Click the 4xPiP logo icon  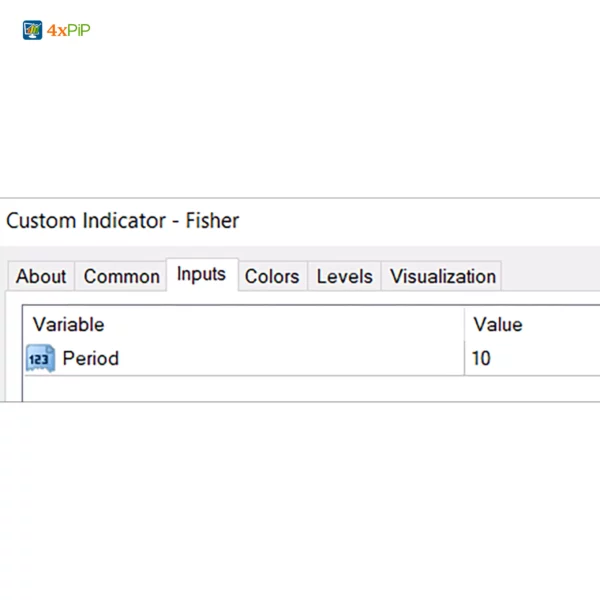pos(32,30)
